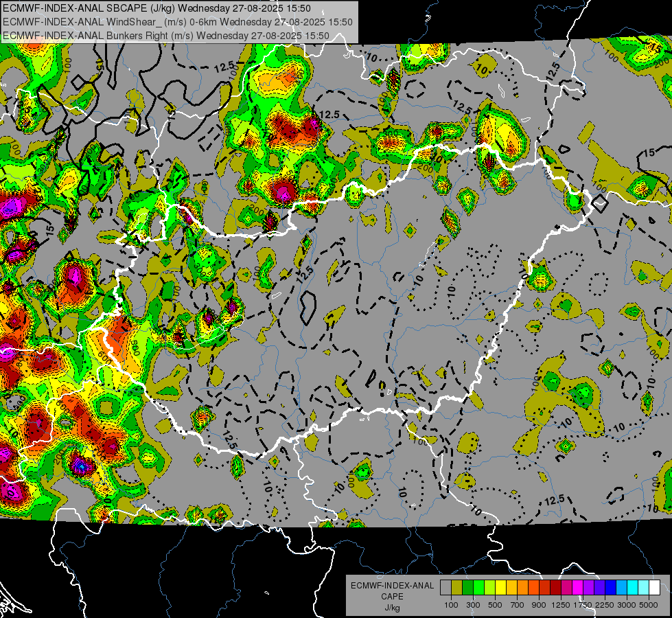Viewport: 672px width, 618px height.
Task: Click the legend value 1750
Action: point(583,605)
